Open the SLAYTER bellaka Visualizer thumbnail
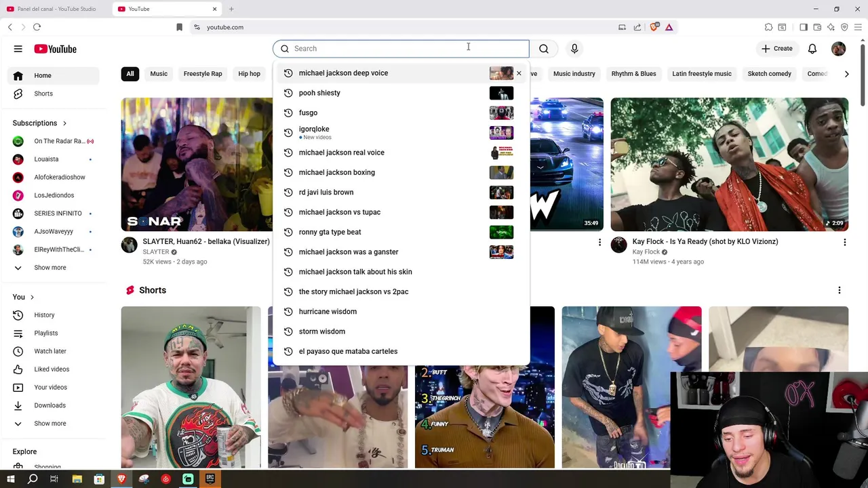Viewport: 868px width, 488px height. click(x=197, y=165)
